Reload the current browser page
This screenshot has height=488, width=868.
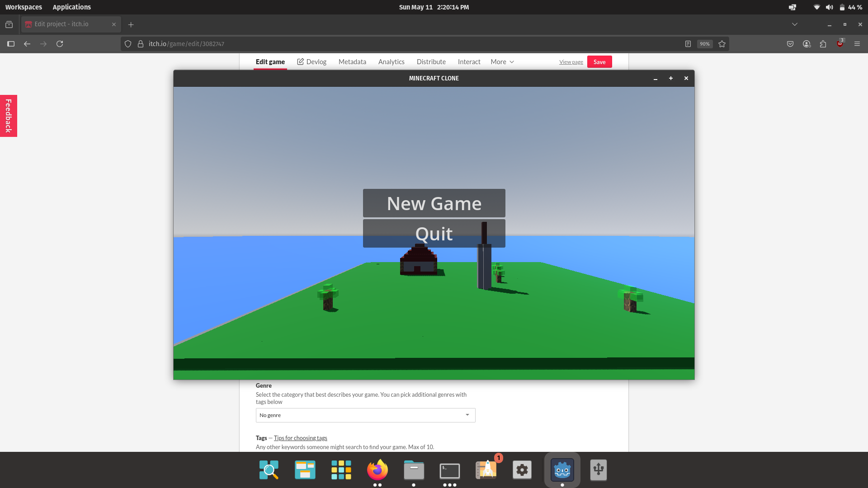point(60,44)
